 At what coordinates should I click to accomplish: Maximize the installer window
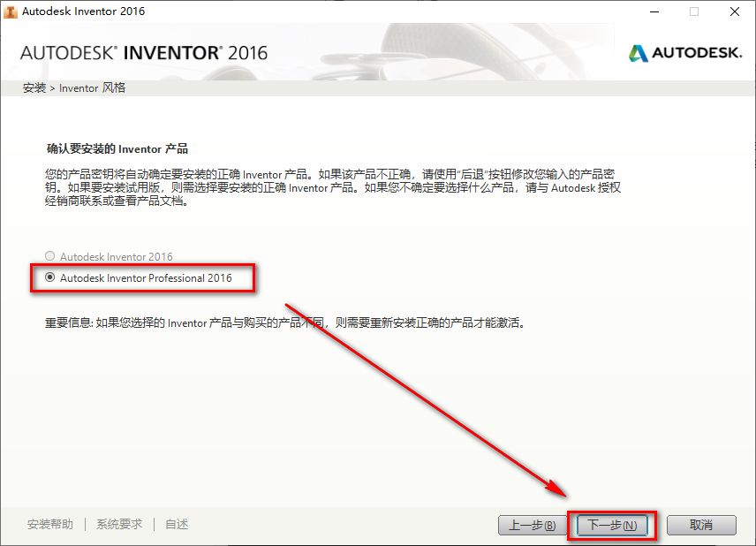tap(692, 11)
